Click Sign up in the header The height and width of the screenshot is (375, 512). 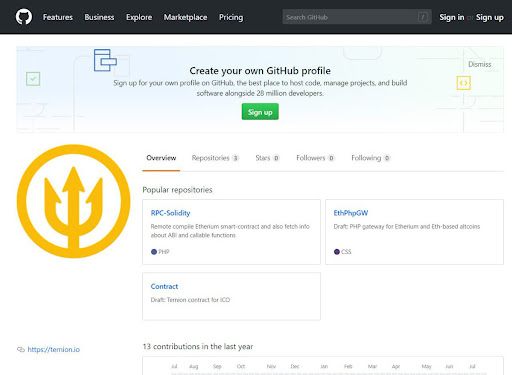(x=490, y=17)
